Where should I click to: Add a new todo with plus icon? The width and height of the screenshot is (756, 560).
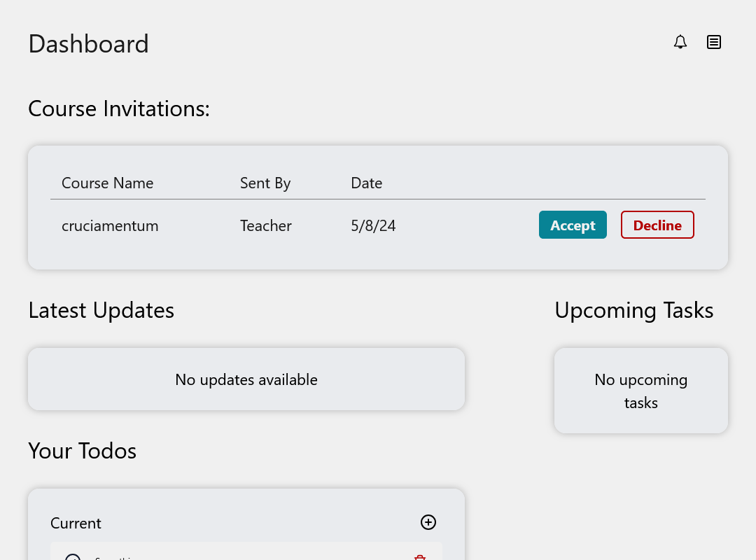click(428, 522)
